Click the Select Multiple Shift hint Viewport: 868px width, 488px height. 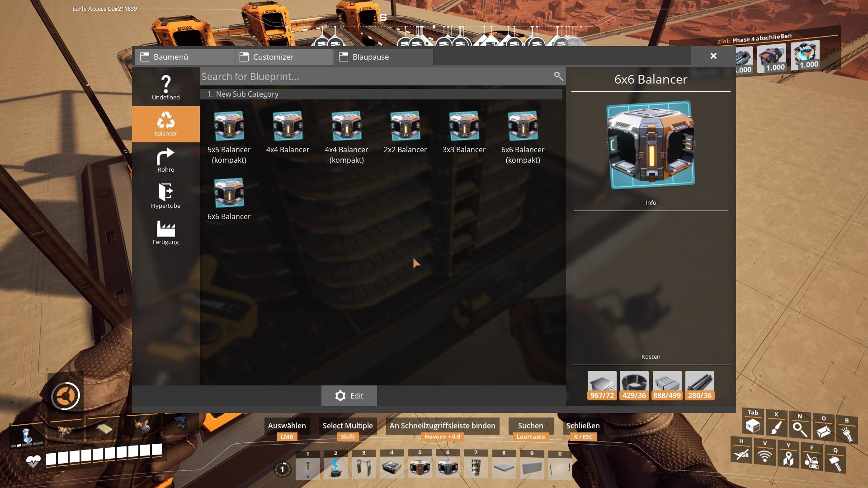click(x=348, y=430)
